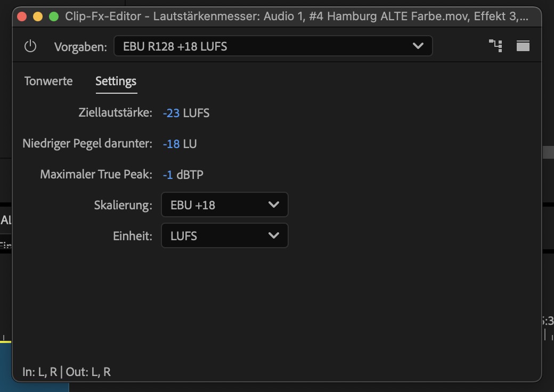554x392 pixels.
Task: Select the Settings tab
Action: pyautogui.click(x=116, y=81)
